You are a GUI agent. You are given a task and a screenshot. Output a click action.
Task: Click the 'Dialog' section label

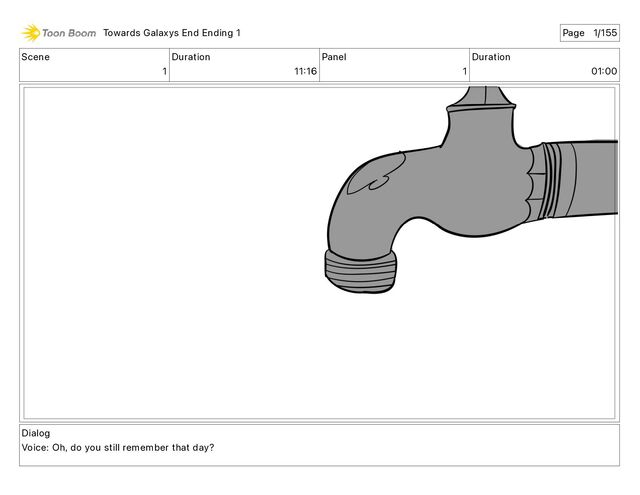[x=36, y=433]
